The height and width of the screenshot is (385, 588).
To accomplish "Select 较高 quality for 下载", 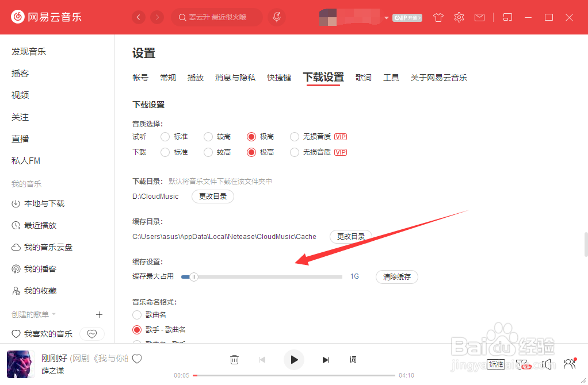I will pyautogui.click(x=208, y=152).
